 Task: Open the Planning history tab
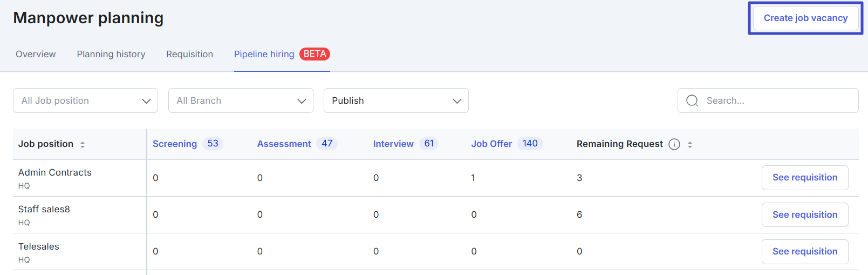point(111,54)
